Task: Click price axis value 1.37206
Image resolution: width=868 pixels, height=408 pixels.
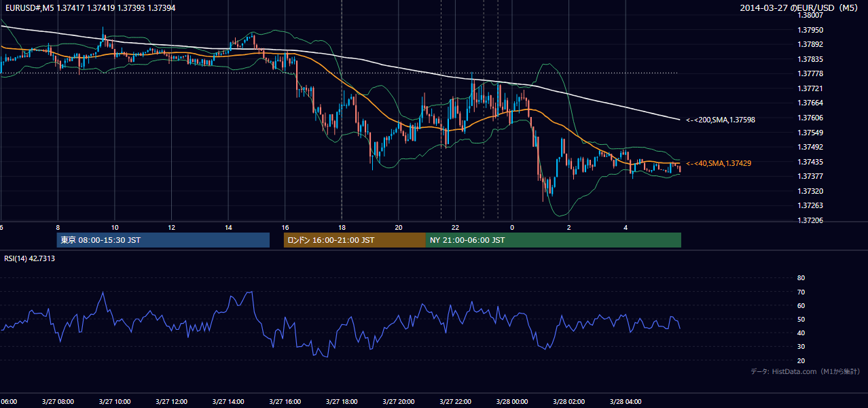Action: pos(810,220)
